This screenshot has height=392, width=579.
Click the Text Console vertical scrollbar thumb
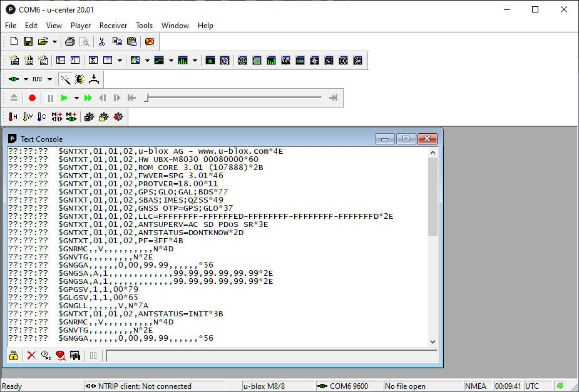433,196
